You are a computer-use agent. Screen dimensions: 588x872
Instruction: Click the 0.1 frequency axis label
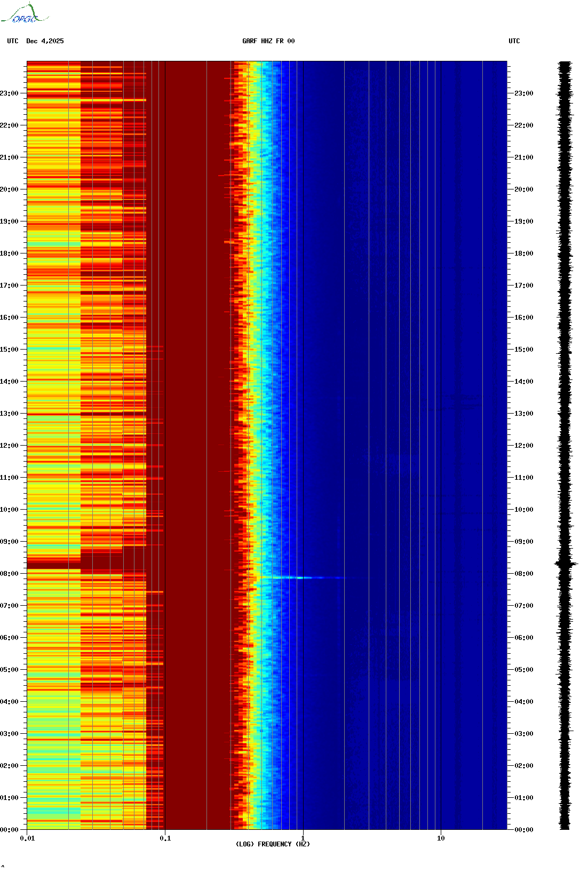click(165, 838)
